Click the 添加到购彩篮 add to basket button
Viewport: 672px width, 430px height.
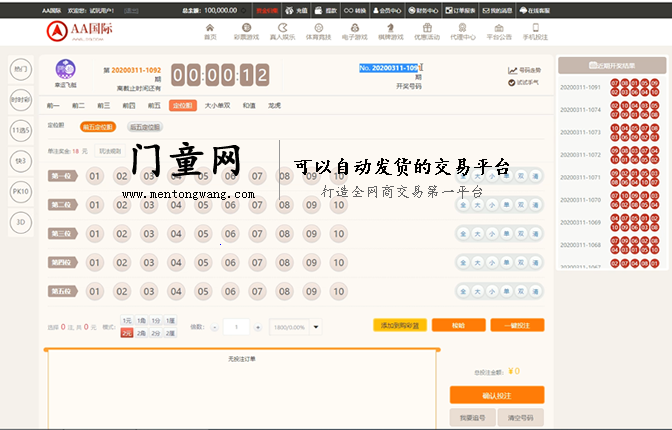pyautogui.click(x=400, y=325)
